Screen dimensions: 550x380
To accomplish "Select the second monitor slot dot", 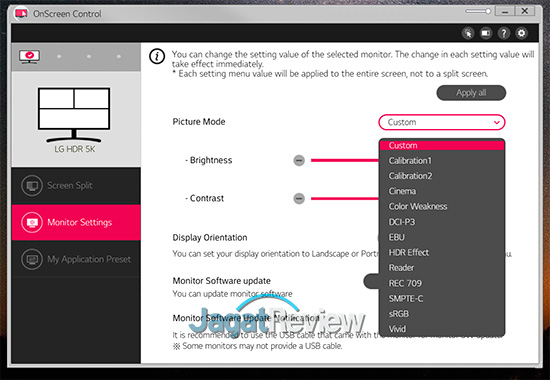I will click(x=59, y=56).
